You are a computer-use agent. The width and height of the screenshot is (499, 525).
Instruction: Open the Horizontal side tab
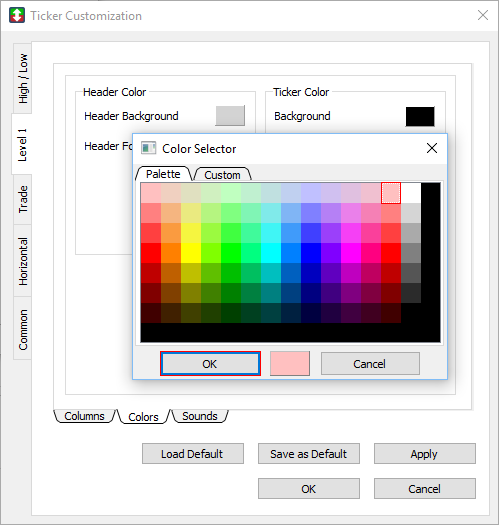[23, 261]
